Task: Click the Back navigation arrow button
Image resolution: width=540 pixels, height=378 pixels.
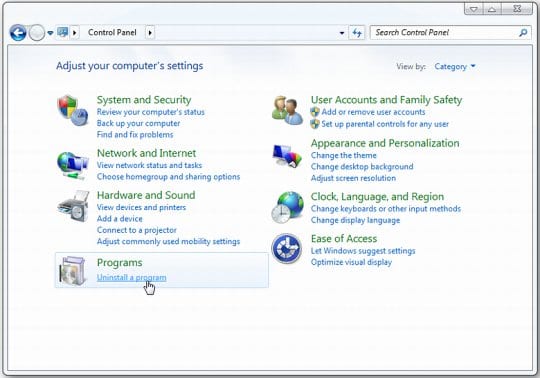Action: point(18,33)
